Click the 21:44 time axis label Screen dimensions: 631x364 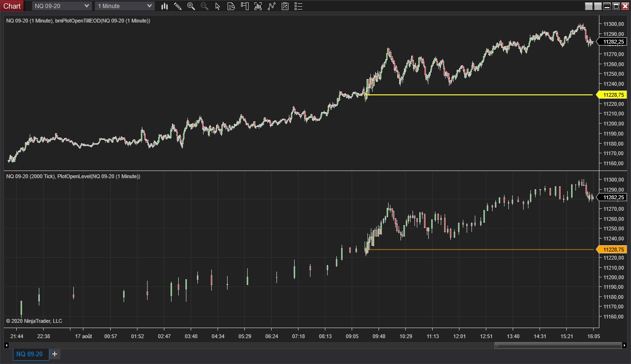tap(16, 337)
